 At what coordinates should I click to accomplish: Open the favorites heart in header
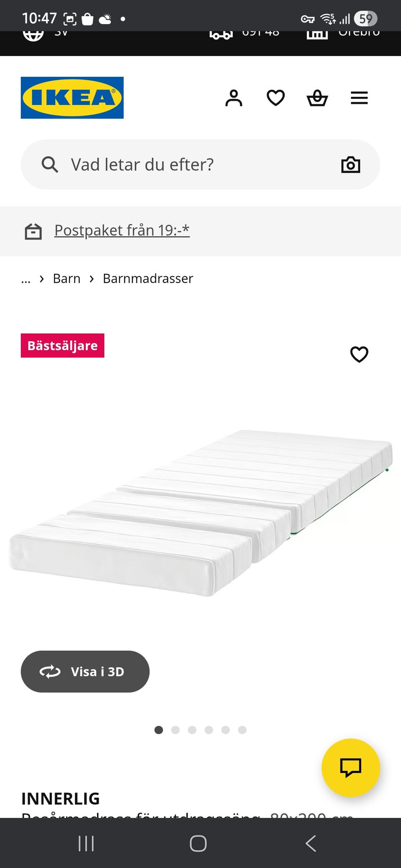[276, 98]
